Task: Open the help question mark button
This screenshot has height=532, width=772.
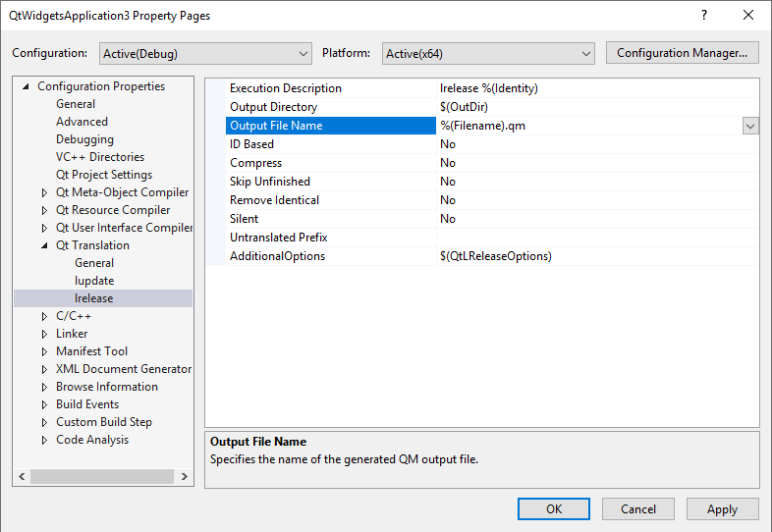Action: 704,16
